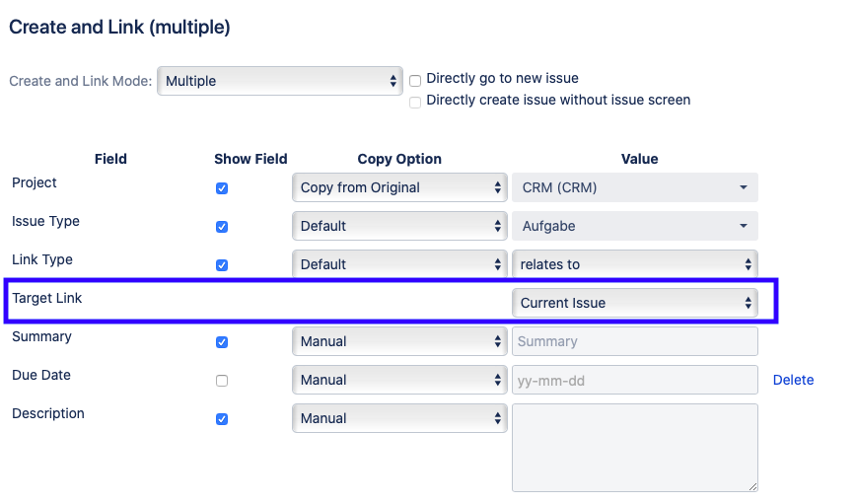
Task: Toggle Directly create issue without issue screen
Action: (x=415, y=102)
